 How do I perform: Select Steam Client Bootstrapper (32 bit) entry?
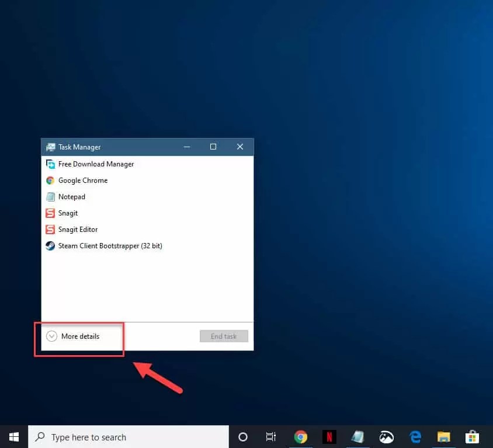[110, 246]
